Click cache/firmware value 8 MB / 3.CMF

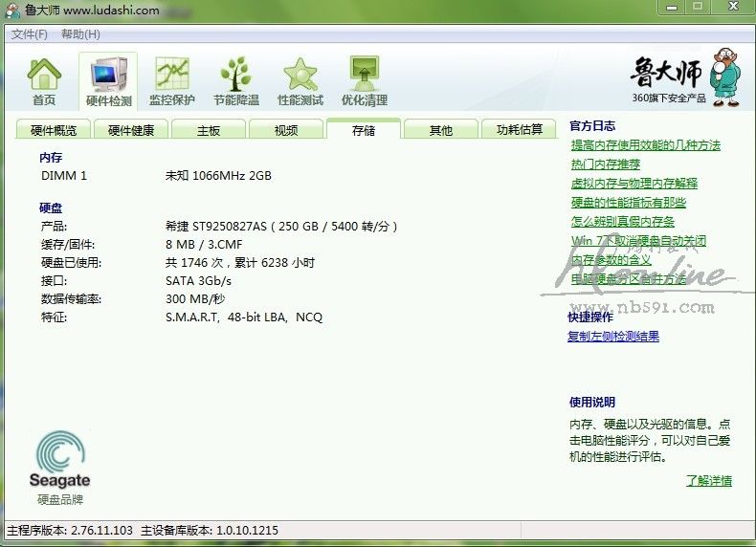tap(204, 245)
